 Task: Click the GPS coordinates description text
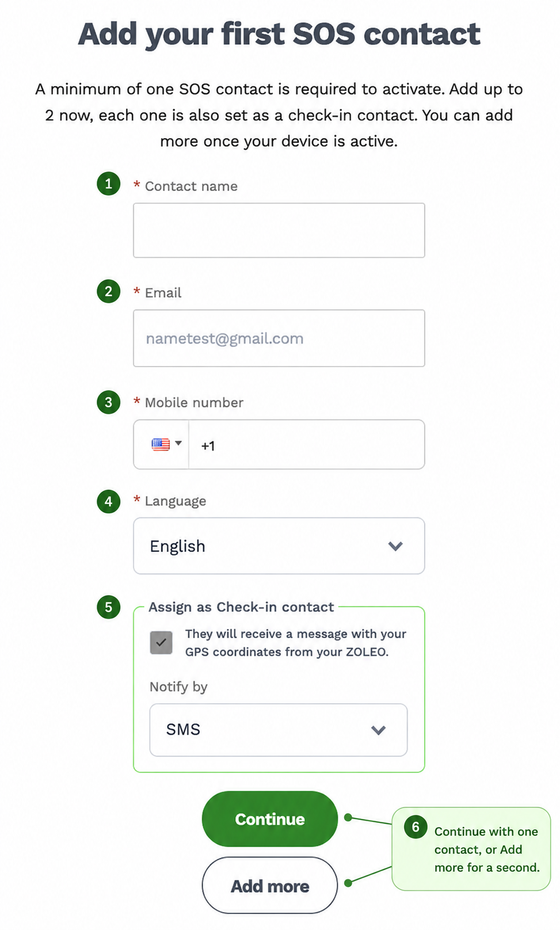[295, 643]
